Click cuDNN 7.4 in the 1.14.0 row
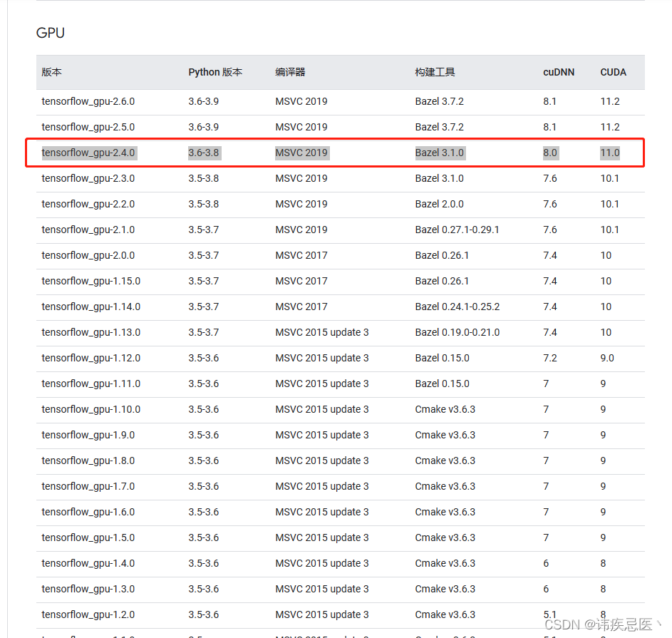672x638 pixels. (550, 307)
